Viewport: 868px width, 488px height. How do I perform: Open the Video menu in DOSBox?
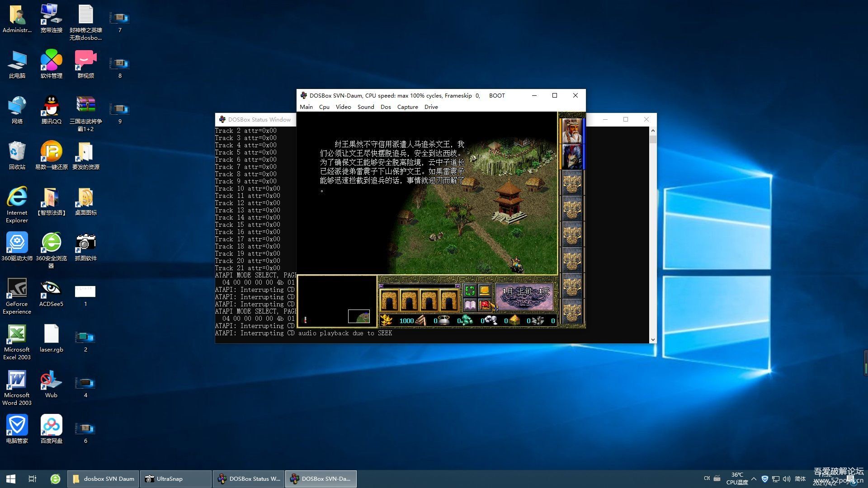coord(343,107)
